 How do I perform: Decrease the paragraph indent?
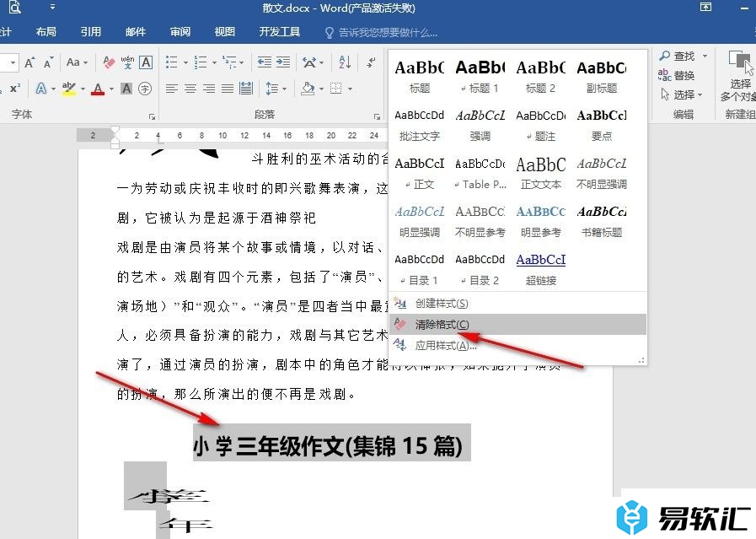pyautogui.click(x=264, y=62)
